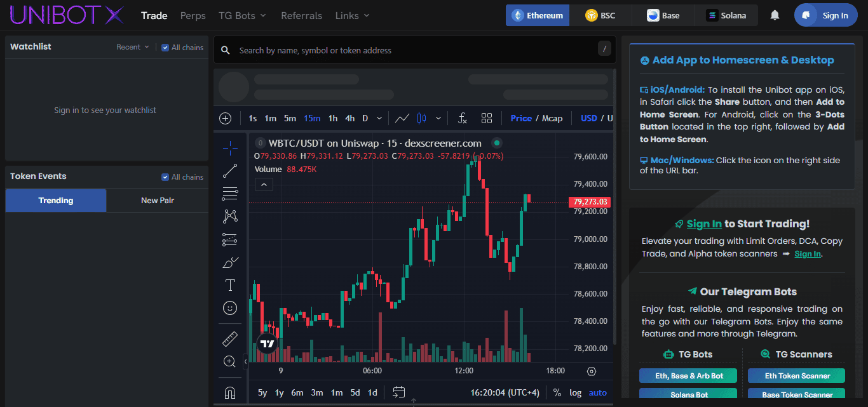
Task: Click the UNIBOT X logo
Action: 67,15
